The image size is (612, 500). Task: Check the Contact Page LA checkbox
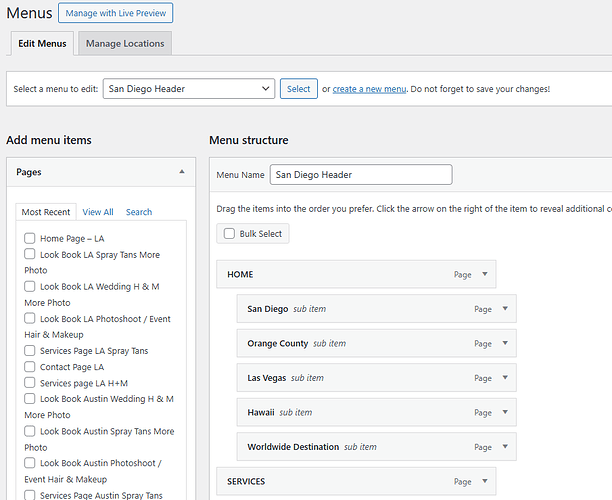[x=30, y=367]
